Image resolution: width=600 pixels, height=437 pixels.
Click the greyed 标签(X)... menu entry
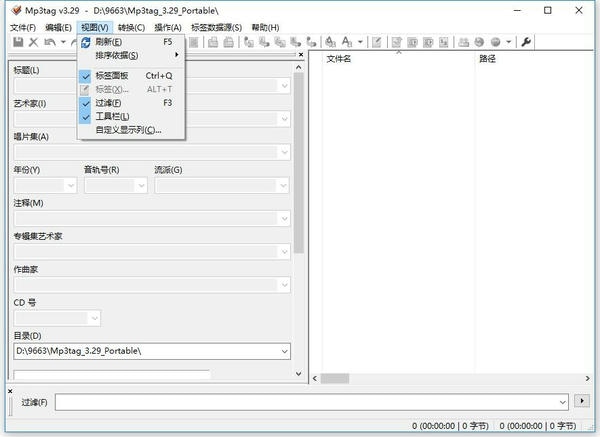click(132, 89)
